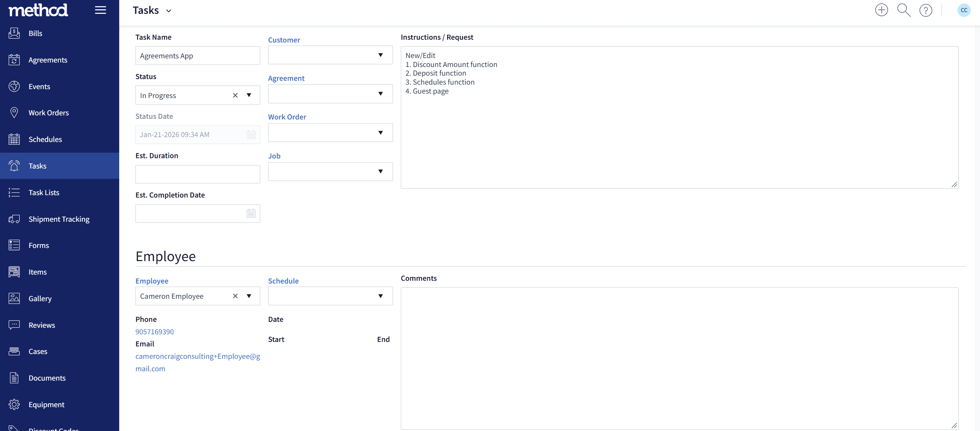Click the Items register icon
This screenshot has width=980, height=431.
(x=14, y=272)
